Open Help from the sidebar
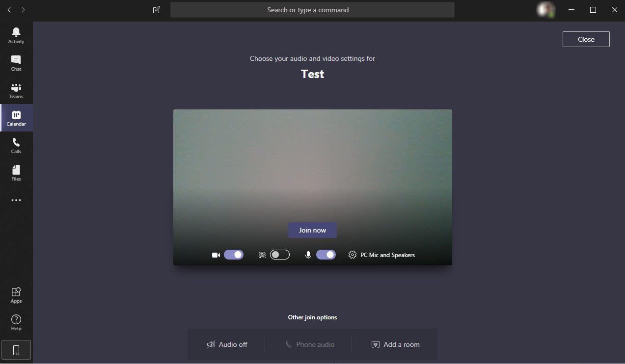This screenshot has width=625, height=364. [16, 322]
